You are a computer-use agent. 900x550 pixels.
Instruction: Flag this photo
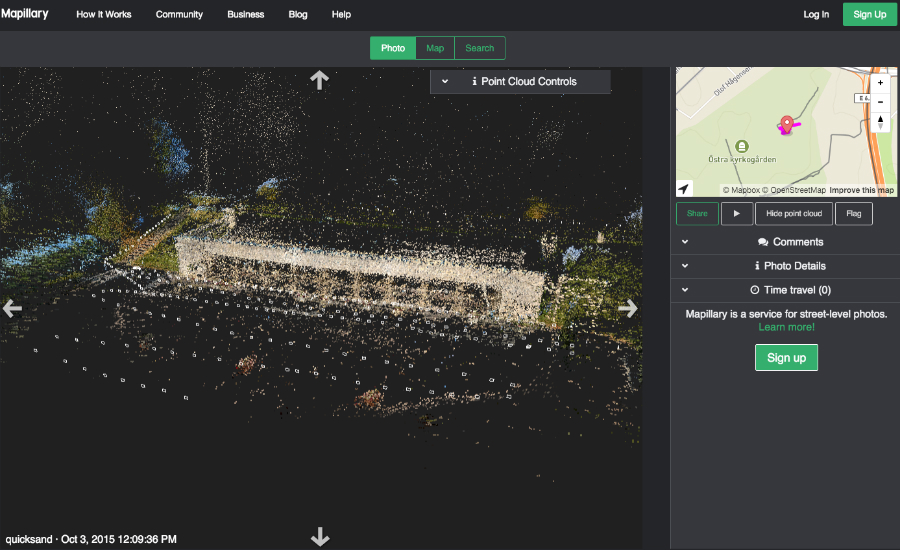point(854,214)
